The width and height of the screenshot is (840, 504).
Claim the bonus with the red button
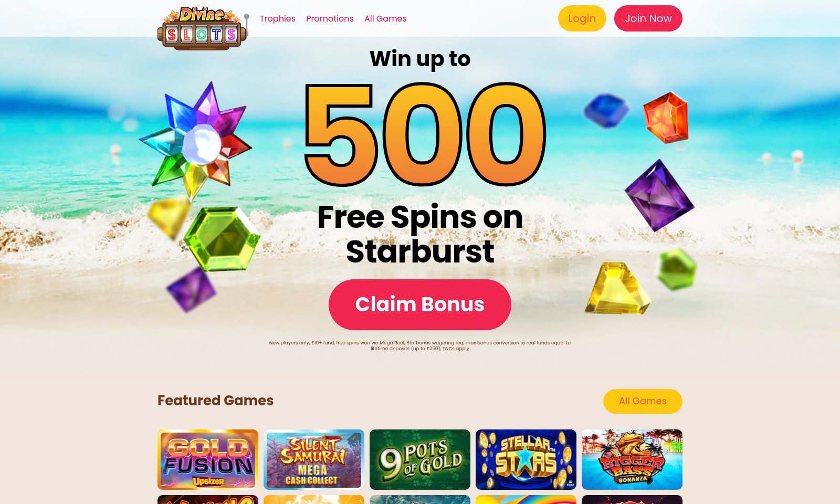tap(419, 304)
